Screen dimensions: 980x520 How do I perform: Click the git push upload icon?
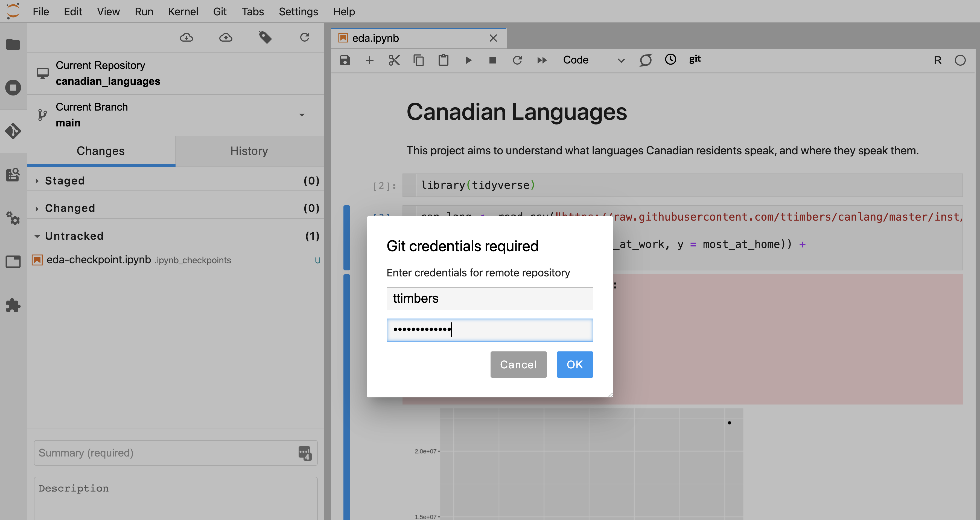click(x=226, y=37)
